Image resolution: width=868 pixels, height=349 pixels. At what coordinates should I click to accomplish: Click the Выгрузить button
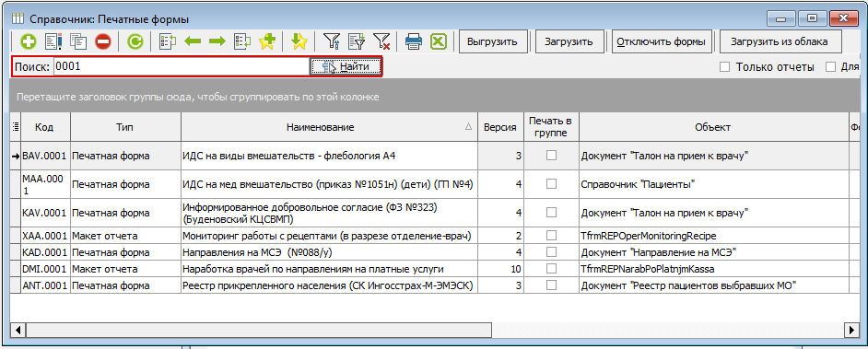tap(492, 41)
